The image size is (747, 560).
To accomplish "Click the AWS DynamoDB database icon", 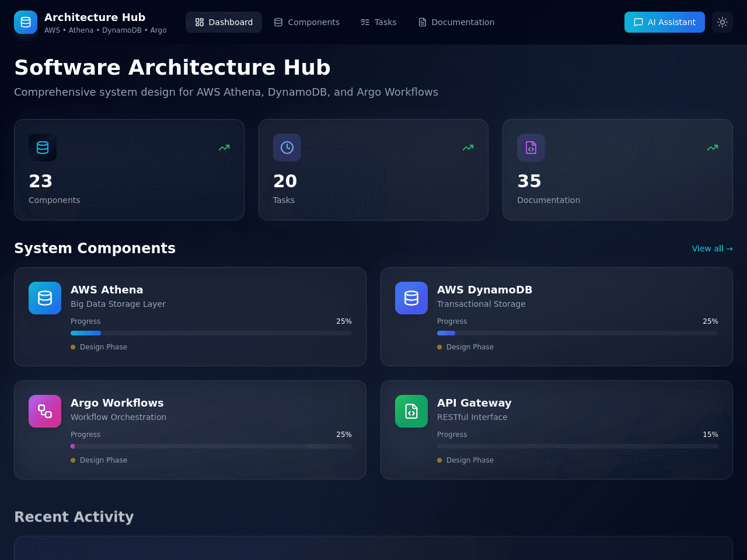I will tap(411, 298).
